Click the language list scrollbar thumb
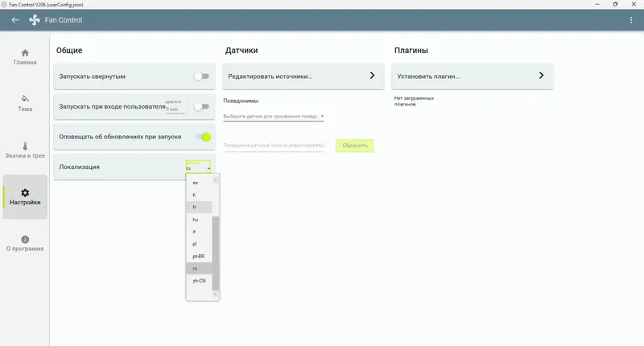 (215, 253)
